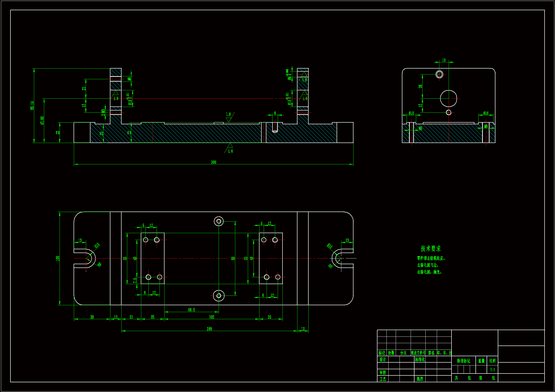Click the 1:1 scale value in the title block
The image size is (555, 392).
coord(492,369)
